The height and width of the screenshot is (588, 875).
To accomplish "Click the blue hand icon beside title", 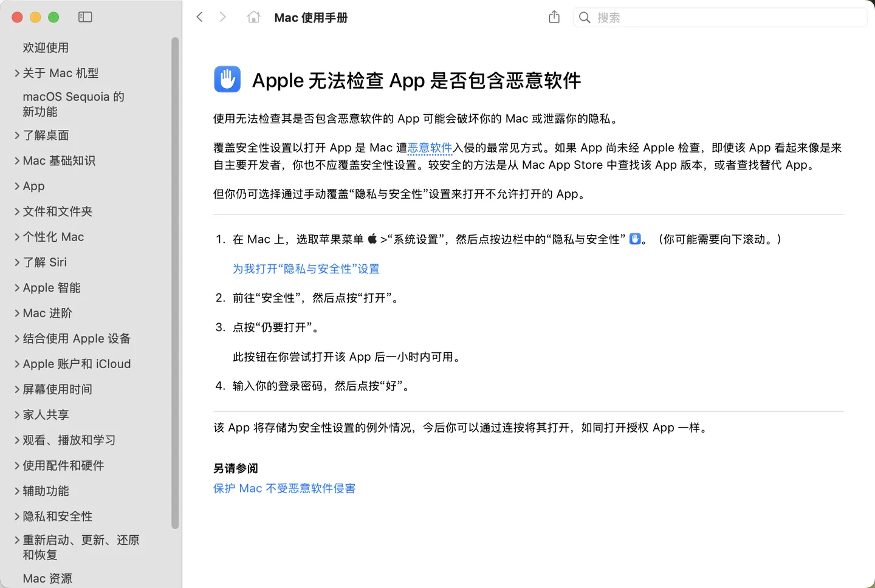I will (227, 79).
